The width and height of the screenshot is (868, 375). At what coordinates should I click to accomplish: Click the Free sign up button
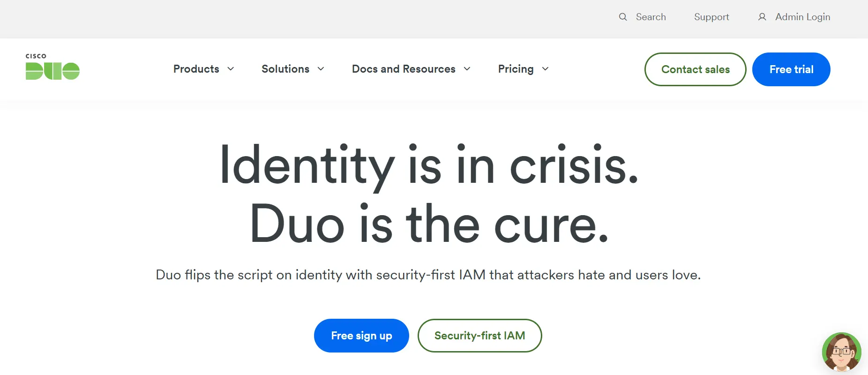(361, 336)
